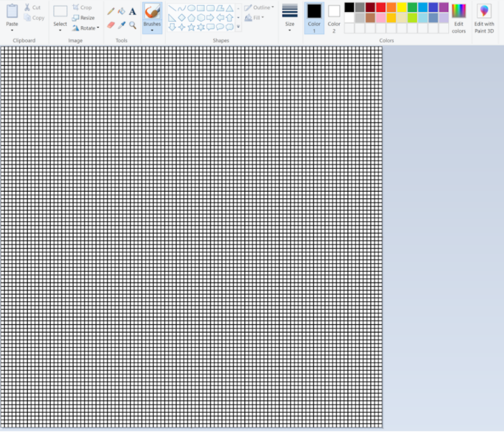Screen dimensions: 504x432
Task: Click the Brushes paintbrush icon
Action: coord(152,12)
